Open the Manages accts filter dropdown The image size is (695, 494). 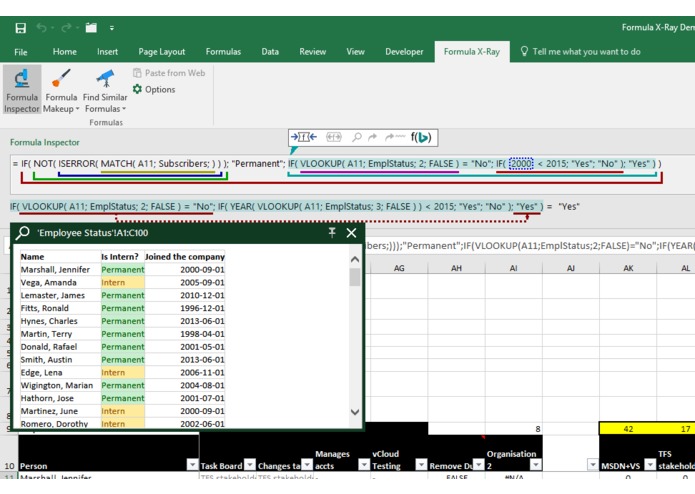point(364,464)
